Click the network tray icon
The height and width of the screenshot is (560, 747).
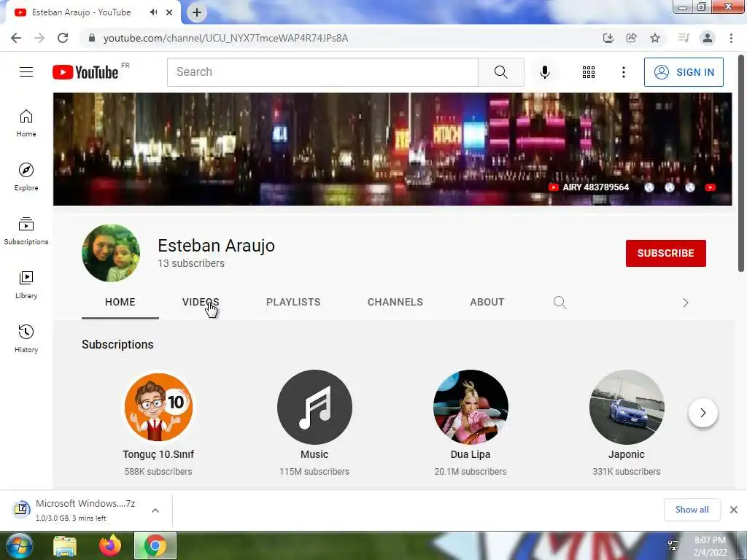click(x=673, y=545)
